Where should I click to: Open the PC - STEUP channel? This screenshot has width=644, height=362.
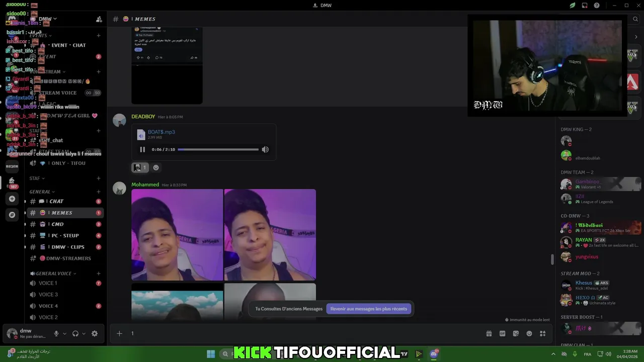tap(65, 235)
